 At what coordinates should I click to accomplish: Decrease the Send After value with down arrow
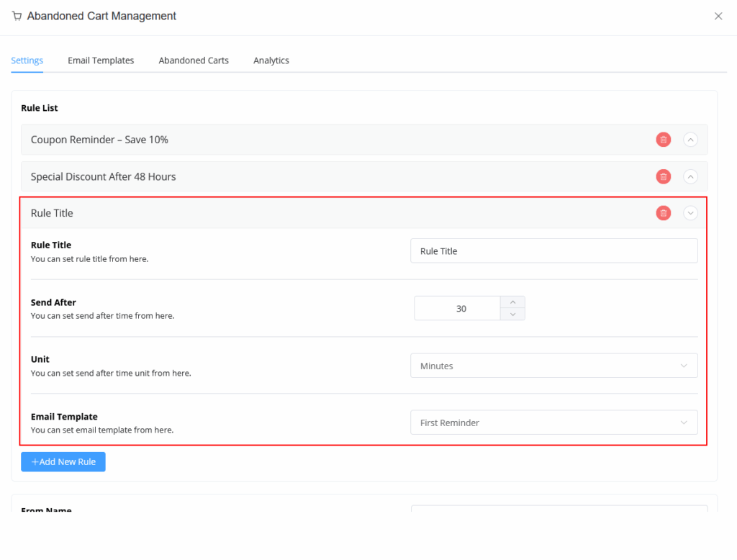(x=512, y=314)
